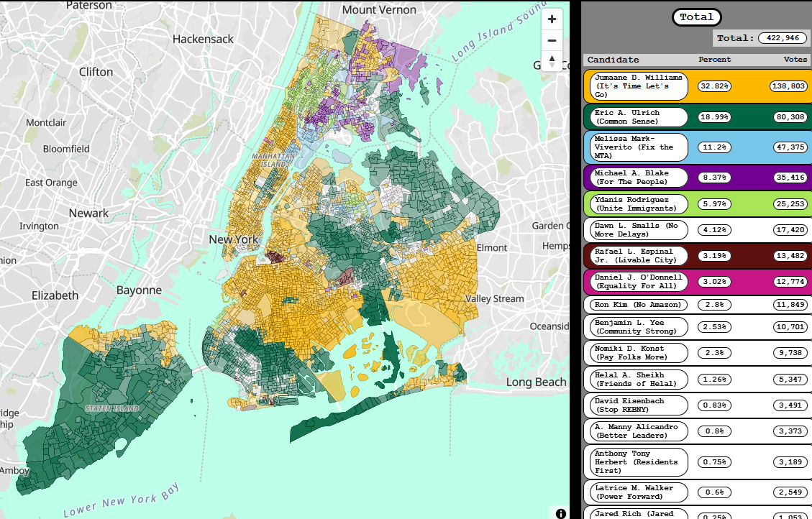Zoom out of the map
812x519 pixels.
[x=552, y=40]
